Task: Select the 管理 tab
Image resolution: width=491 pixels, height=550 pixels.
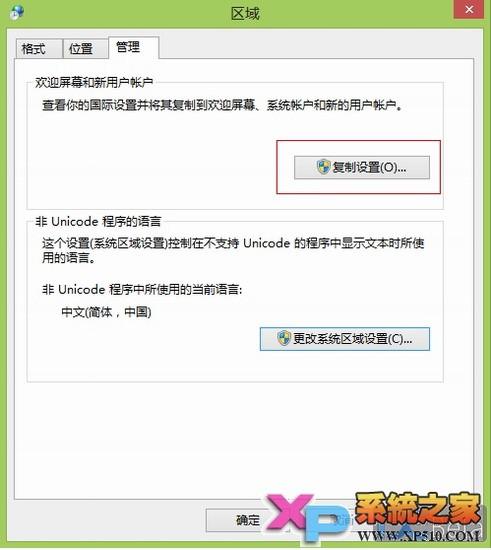Action: pos(134,47)
